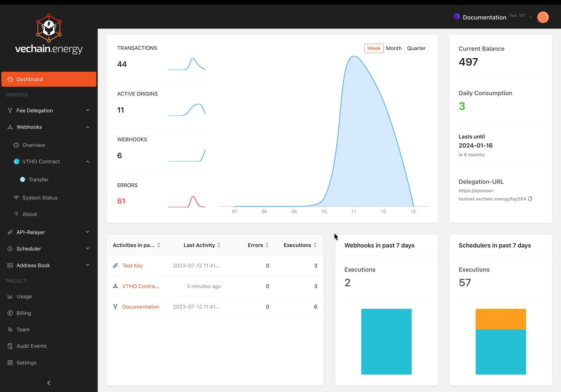Open the Documentation activity link
This screenshot has height=392, width=561.
pos(141,307)
